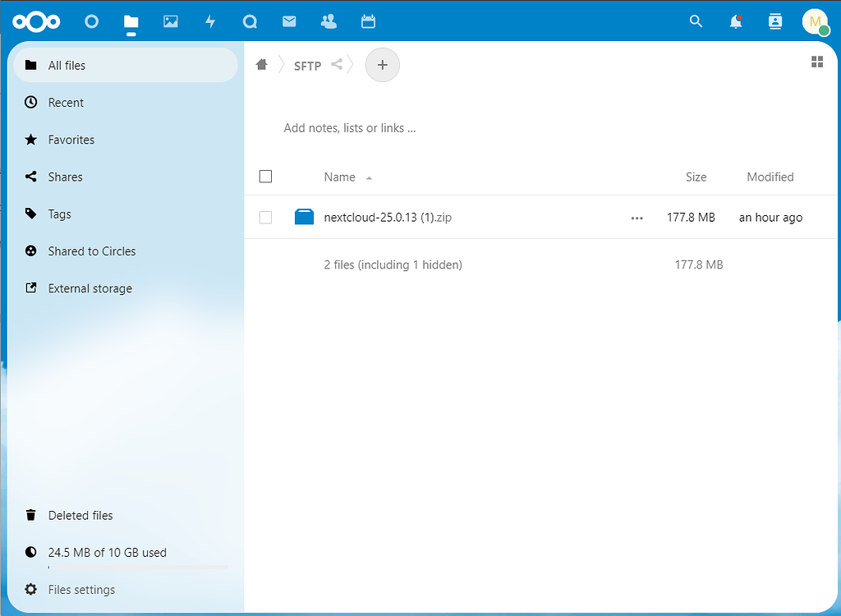Click the Name column sort arrow
Image resolution: width=841 pixels, height=616 pixels.
pyautogui.click(x=368, y=177)
